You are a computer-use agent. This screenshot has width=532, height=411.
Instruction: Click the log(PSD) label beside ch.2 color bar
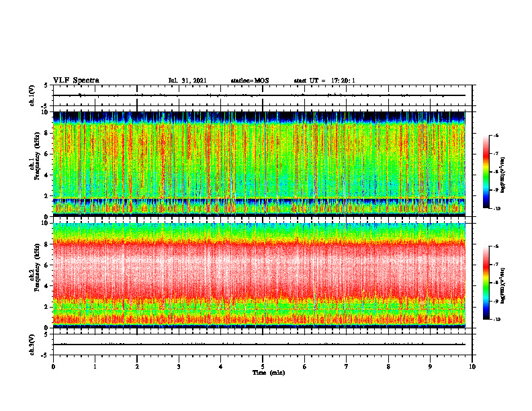(503, 285)
